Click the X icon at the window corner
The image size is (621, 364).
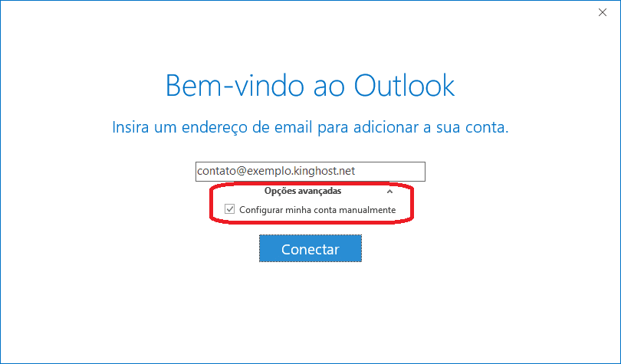tap(603, 12)
